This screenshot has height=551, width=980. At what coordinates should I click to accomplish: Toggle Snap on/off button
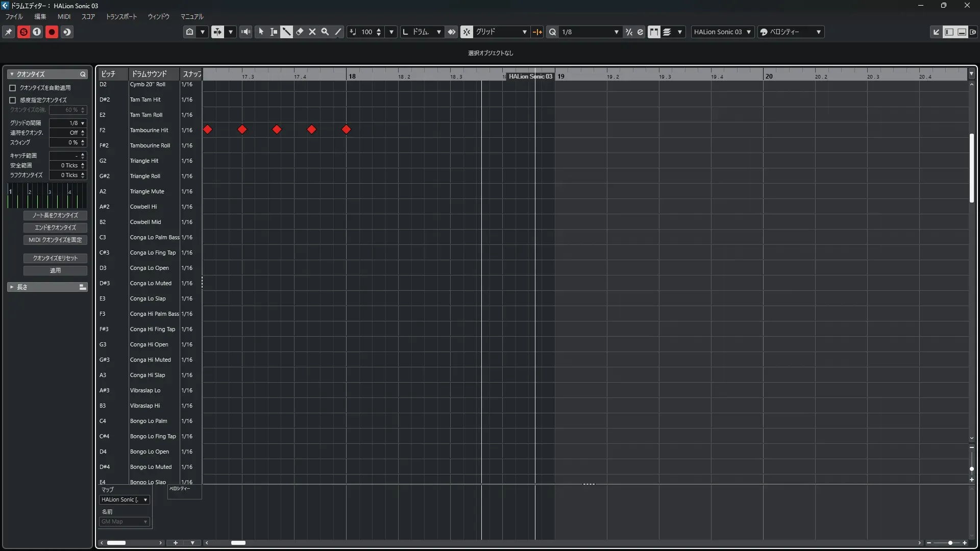pyautogui.click(x=467, y=32)
